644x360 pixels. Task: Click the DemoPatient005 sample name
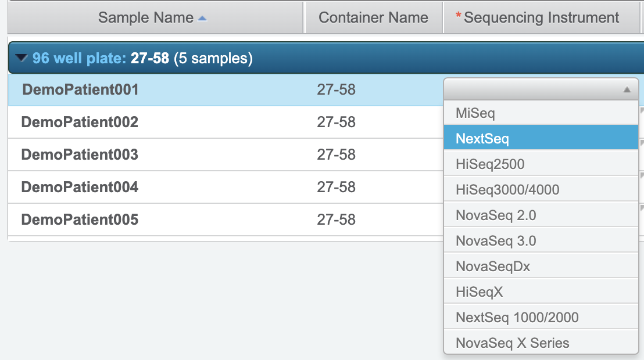point(80,220)
